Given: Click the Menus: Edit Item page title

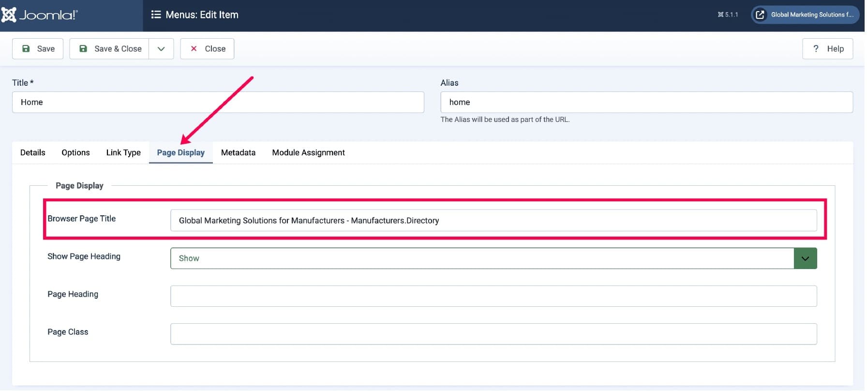Looking at the screenshot, I should click(202, 15).
